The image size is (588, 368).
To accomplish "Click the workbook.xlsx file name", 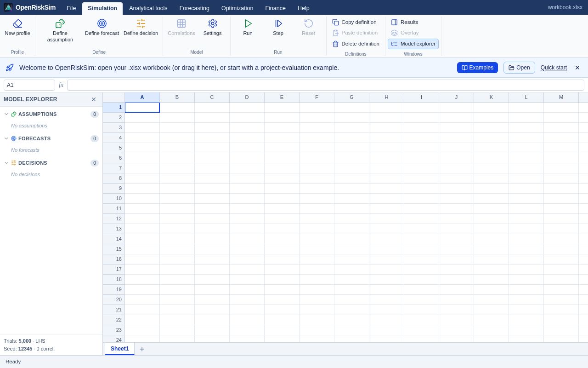I will (x=565, y=7).
